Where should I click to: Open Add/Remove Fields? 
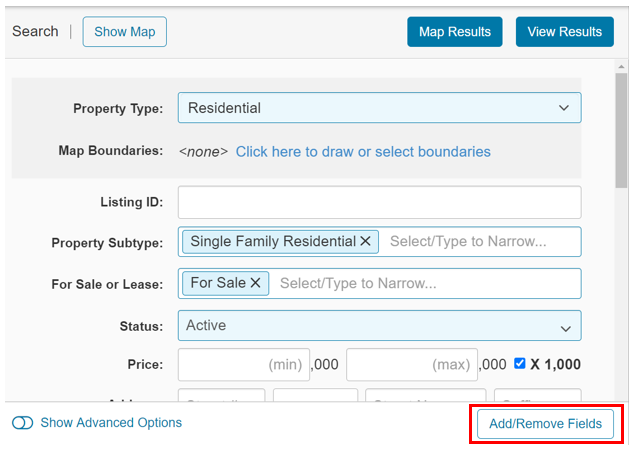(x=545, y=424)
